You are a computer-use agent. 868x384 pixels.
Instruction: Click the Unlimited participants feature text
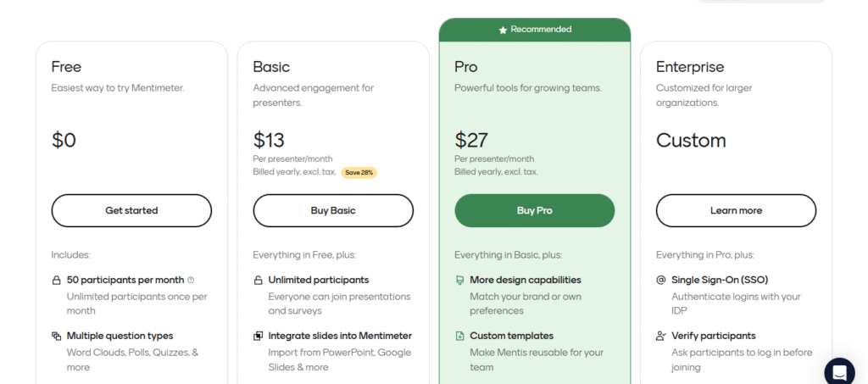pyautogui.click(x=319, y=280)
